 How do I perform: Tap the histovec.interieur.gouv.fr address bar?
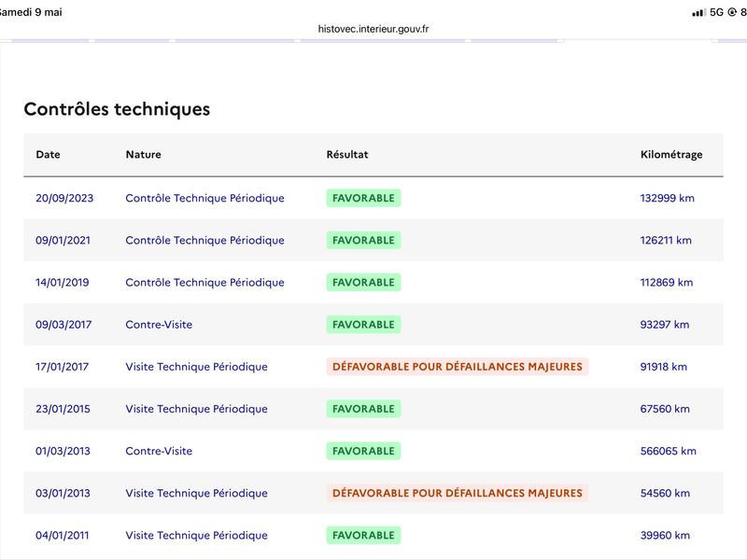373,29
